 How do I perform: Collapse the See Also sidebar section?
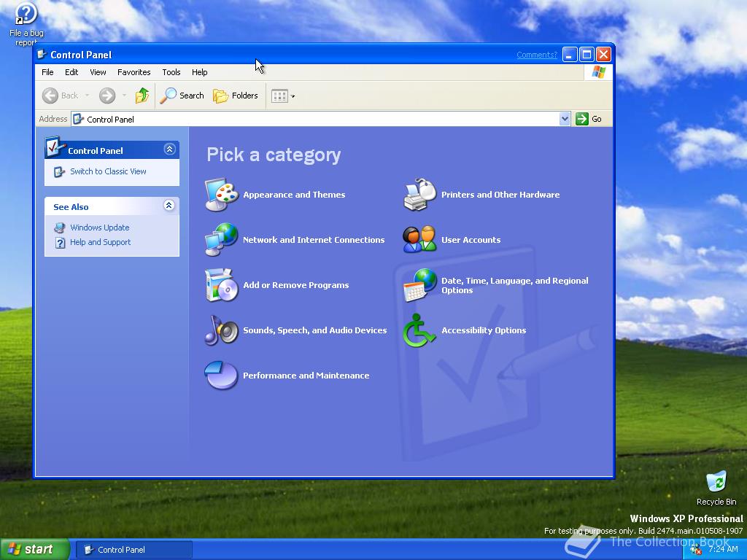click(x=169, y=205)
